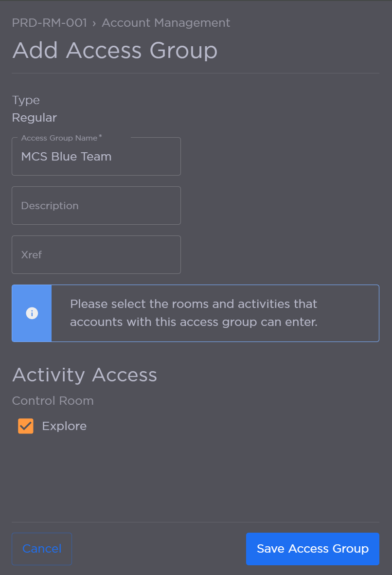This screenshot has width=392, height=575.
Task: Open the PRD-RM-001 breadcrumb link
Action: (x=49, y=22)
